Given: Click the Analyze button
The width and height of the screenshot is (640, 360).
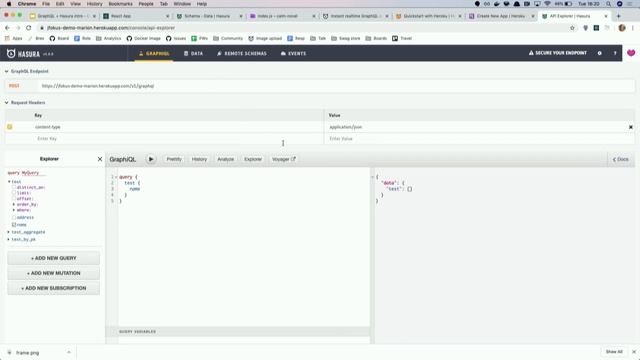Looking at the screenshot, I should [x=225, y=159].
